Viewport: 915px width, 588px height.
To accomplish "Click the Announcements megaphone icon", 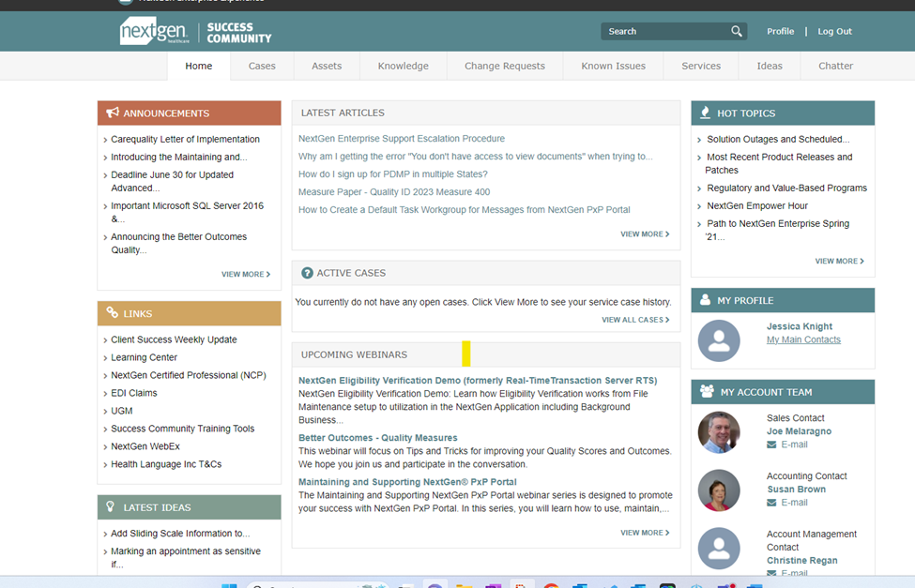I will point(113,113).
